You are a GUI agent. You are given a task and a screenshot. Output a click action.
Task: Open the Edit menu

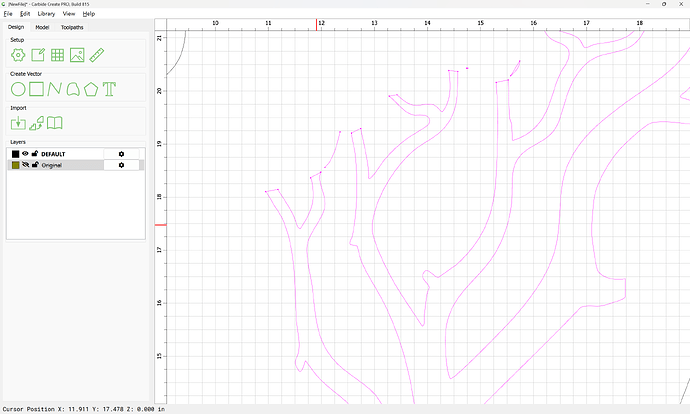point(25,14)
